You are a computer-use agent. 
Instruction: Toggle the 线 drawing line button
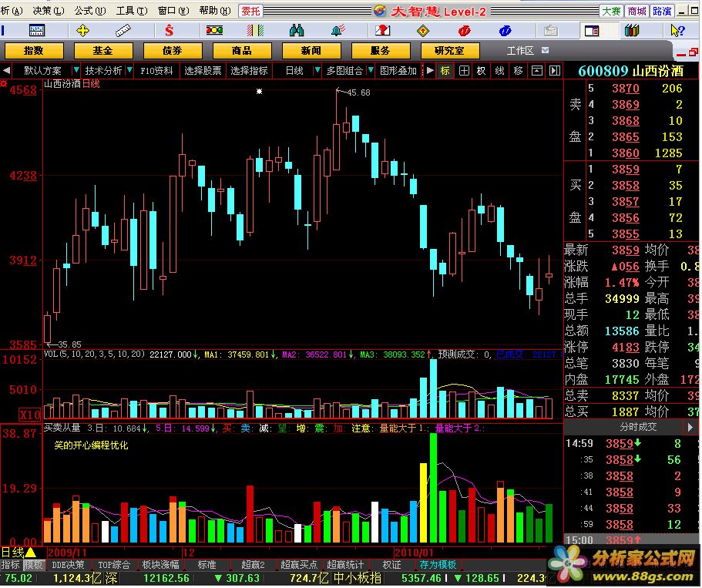499,70
